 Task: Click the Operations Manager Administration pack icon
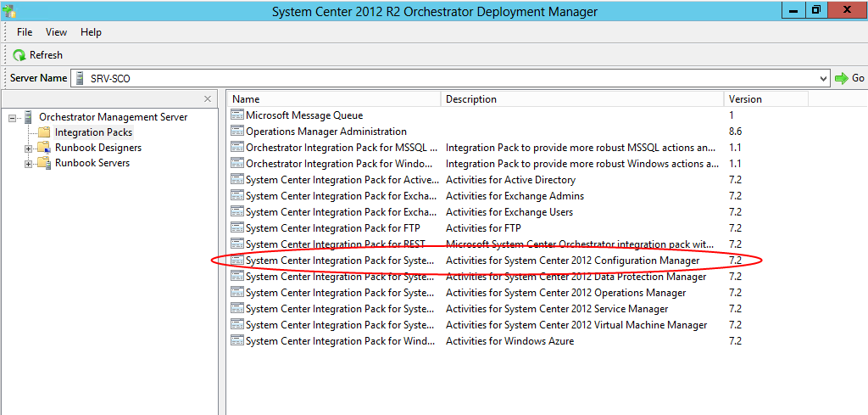point(237,132)
